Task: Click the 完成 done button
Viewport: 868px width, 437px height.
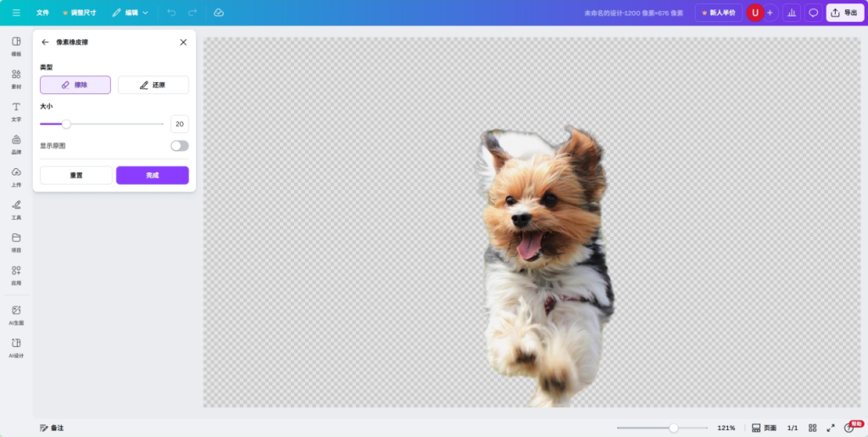Action: 153,175
